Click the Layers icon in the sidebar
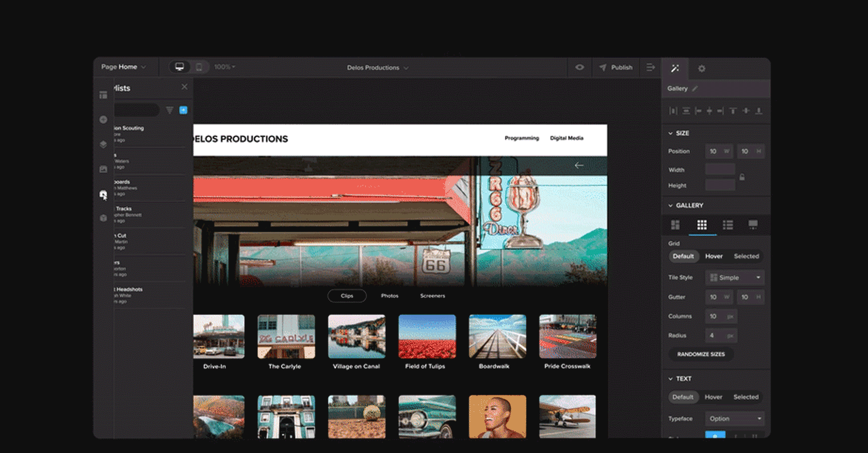 tap(103, 144)
